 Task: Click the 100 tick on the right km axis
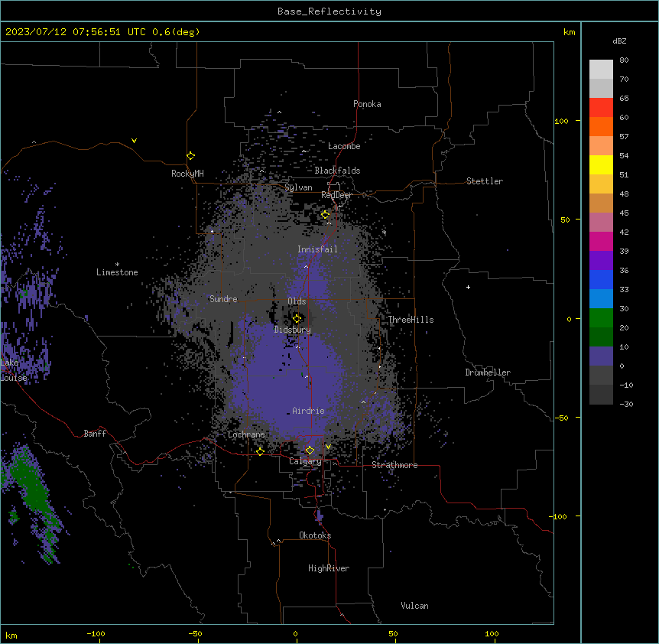(x=561, y=121)
